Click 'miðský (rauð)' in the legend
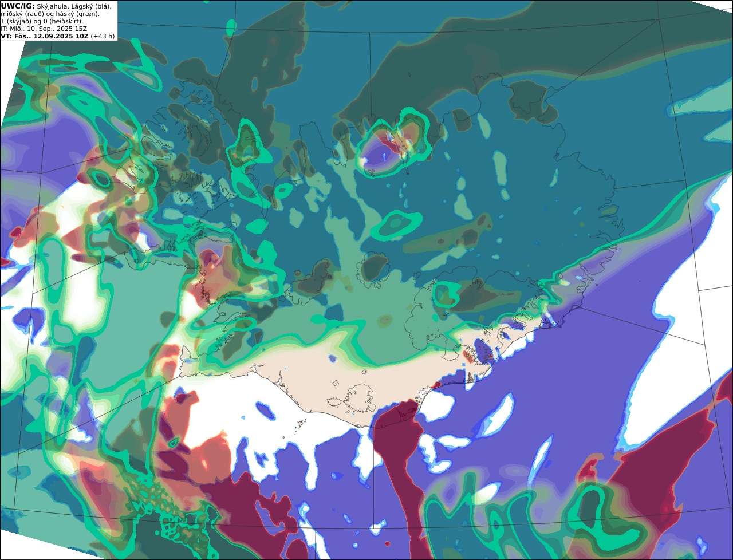 (x=22, y=14)
